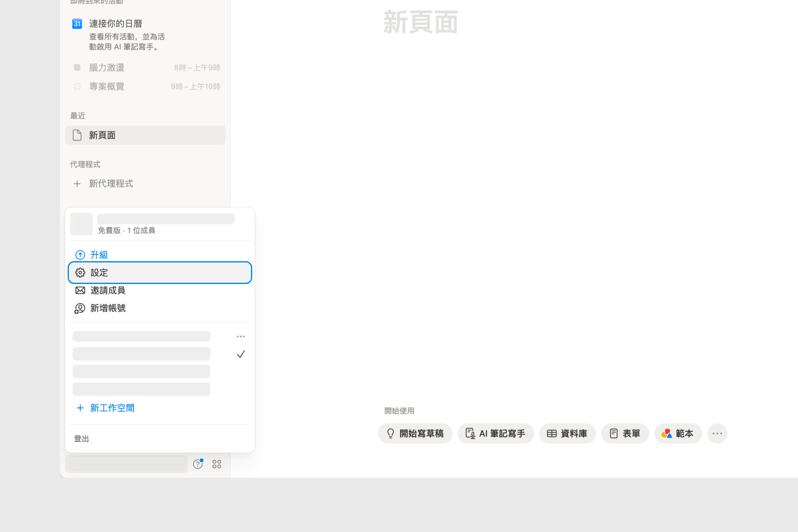This screenshot has height=532, width=798.
Task: Select the 專案概覽 event row
Action: pyautogui.click(x=146, y=86)
